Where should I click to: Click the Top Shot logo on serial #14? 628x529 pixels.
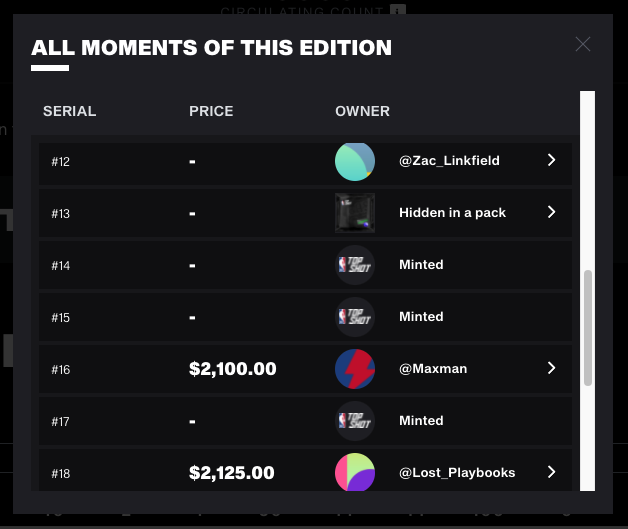[x=355, y=265]
